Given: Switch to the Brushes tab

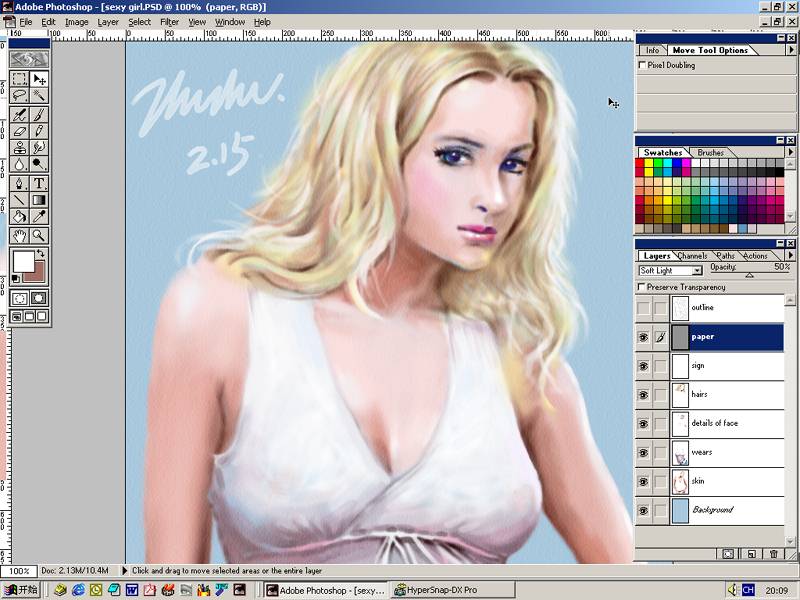Looking at the screenshot, I should point(710,152).
